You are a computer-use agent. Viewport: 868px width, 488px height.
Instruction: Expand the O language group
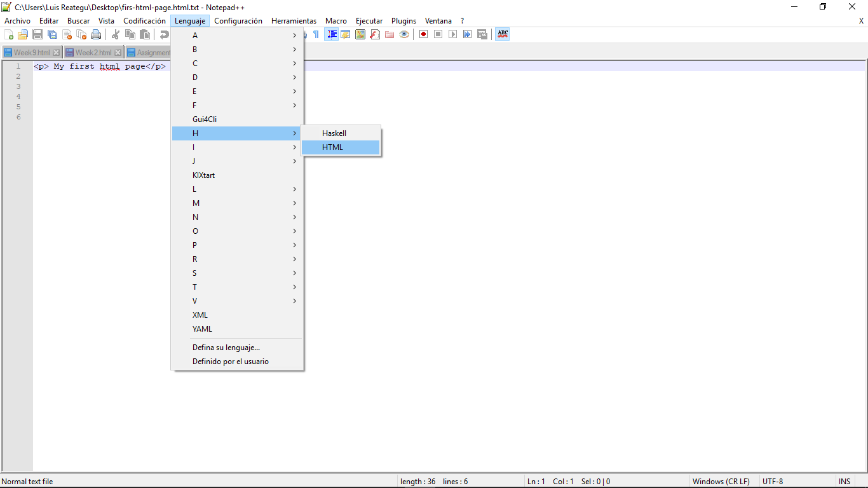point(238,231)
